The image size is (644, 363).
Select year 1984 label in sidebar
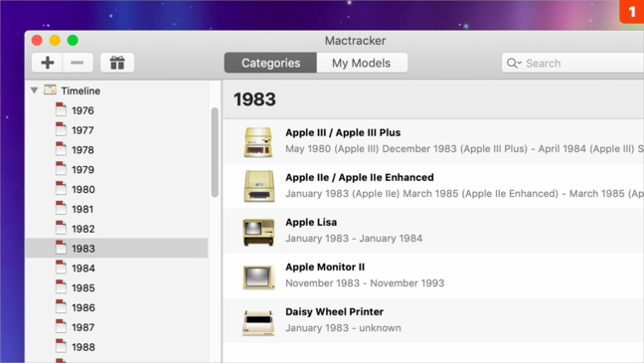coord(83,269)
